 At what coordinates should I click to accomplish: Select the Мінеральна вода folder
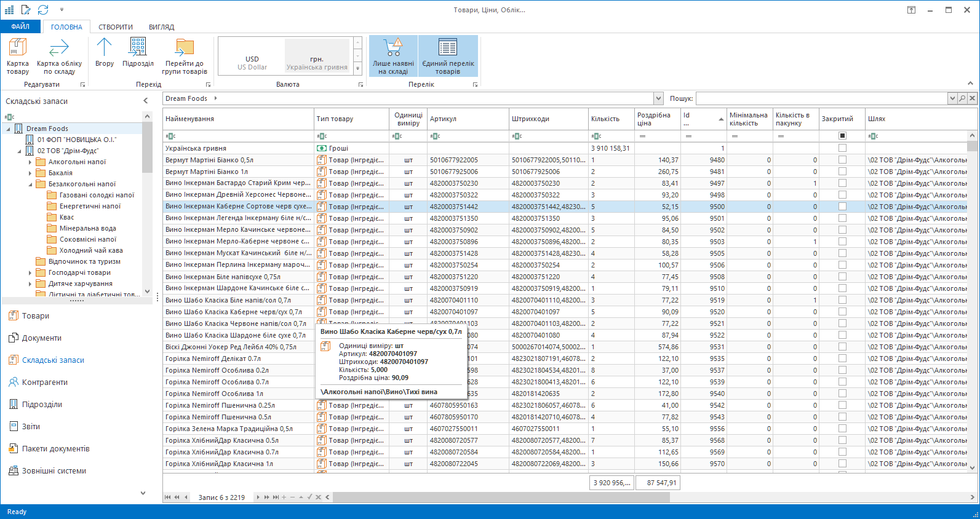point(87,228)
